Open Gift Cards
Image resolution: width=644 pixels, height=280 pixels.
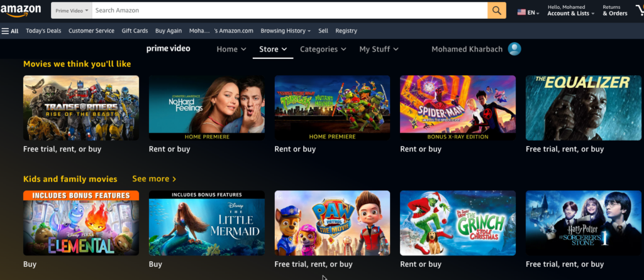135,31
